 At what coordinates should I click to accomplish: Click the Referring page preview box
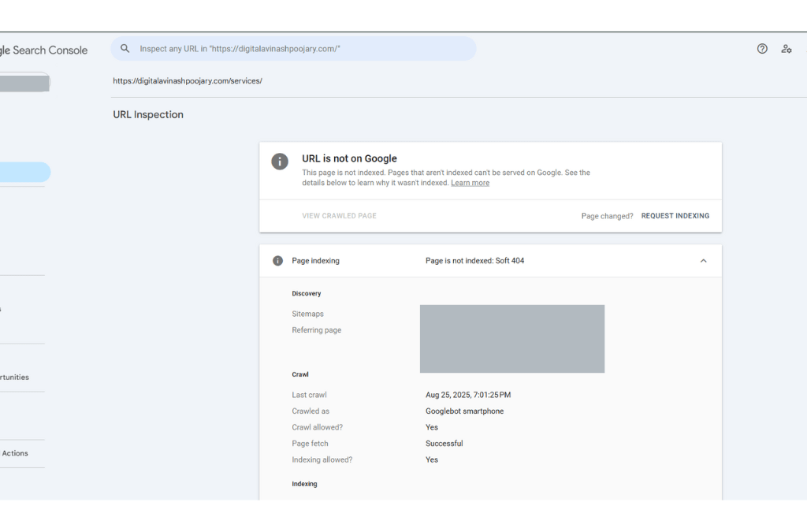512,339
